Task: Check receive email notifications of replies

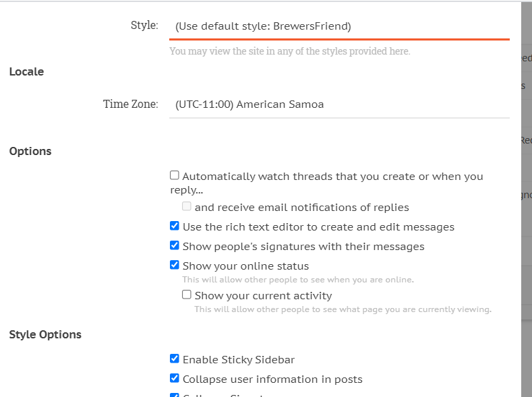Action: coord(187,207)
